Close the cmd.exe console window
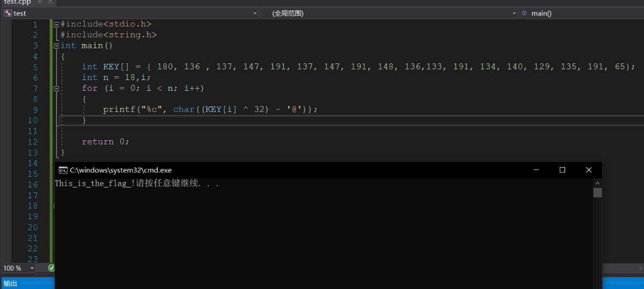This screenshot has height=289, width=644. [x=589, y=170]
